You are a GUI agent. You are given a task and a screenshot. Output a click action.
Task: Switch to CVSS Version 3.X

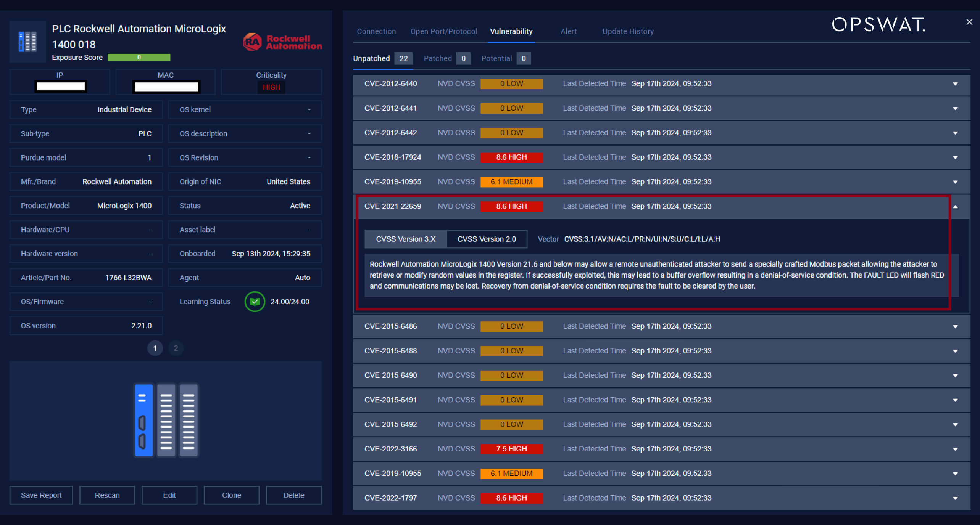point(405,239)
